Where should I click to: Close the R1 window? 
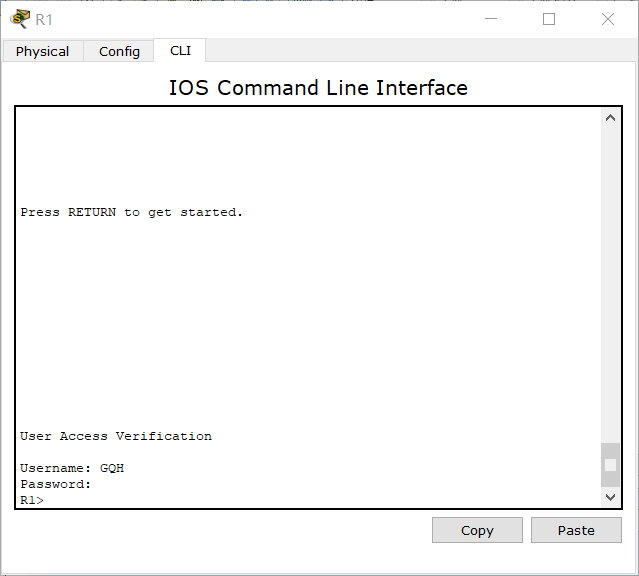click(x=608, y=19)
